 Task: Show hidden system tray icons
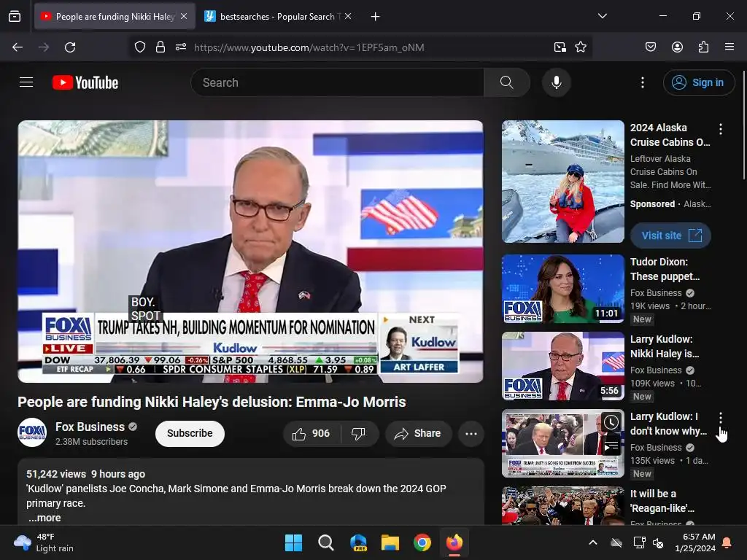[593, 542]
